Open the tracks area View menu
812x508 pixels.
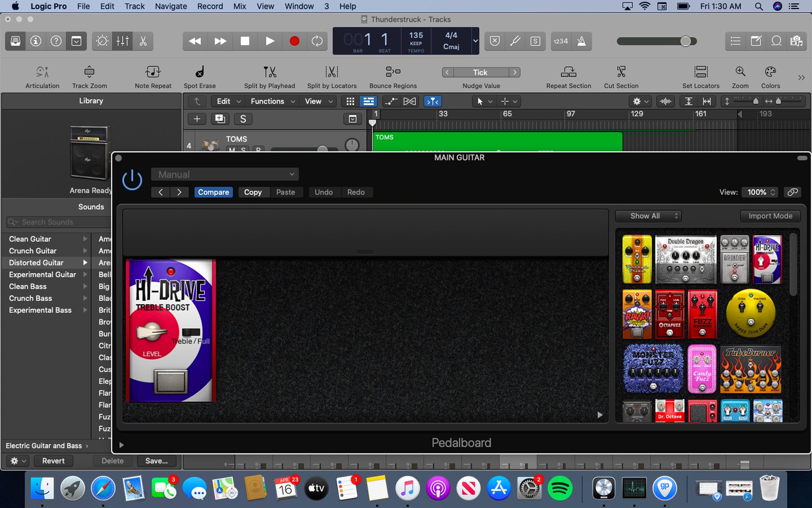click(319, 101)
